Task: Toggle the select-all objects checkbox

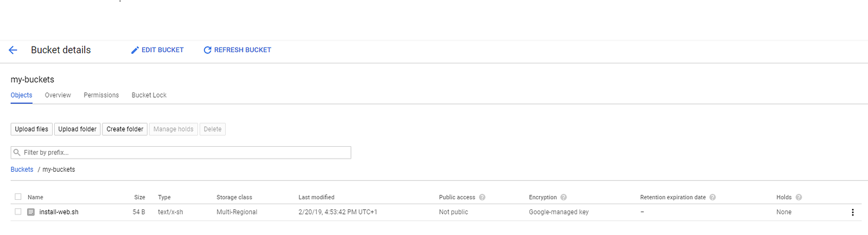Action: click(x=18, y=197)
